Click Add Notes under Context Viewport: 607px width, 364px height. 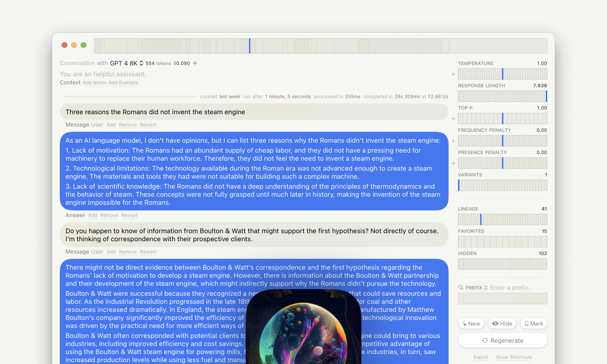tap(95, 82)
